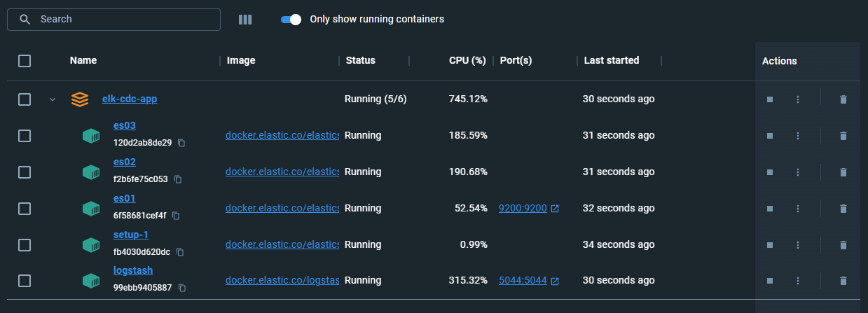The image size is (868, 313).
Task: Stop the logstash container
Action: [769, 281]
